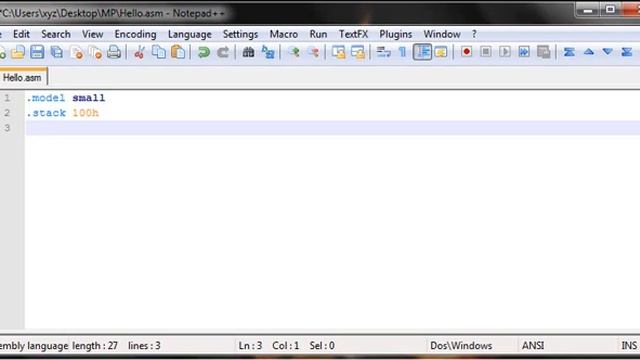This screenshot has width=640, height=360.
Task: Open a file with the folder icon
Action: click(18, 52)
